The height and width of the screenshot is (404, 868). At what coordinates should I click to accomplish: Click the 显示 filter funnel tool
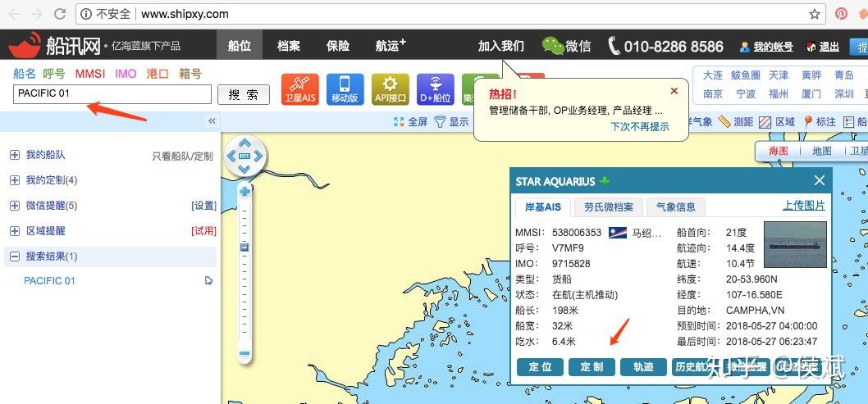pyautogui.click(x=451, y=122)
